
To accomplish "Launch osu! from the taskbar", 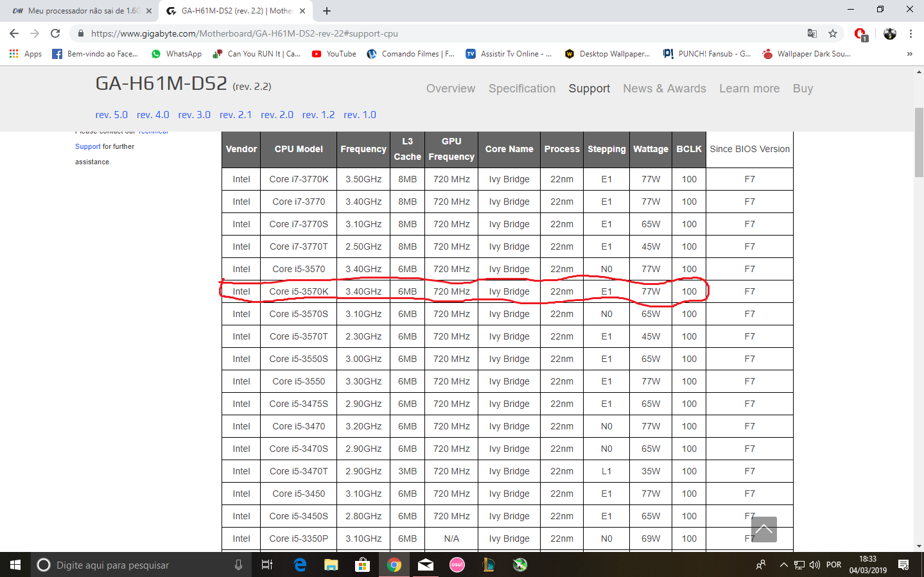I will [x=457, y=565].
